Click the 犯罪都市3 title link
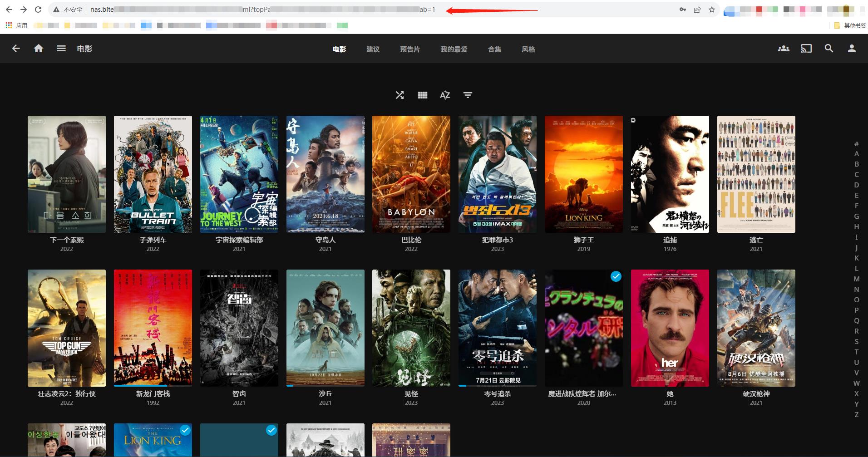The width and height of the screenshot is (868, 457). (498, 240)
